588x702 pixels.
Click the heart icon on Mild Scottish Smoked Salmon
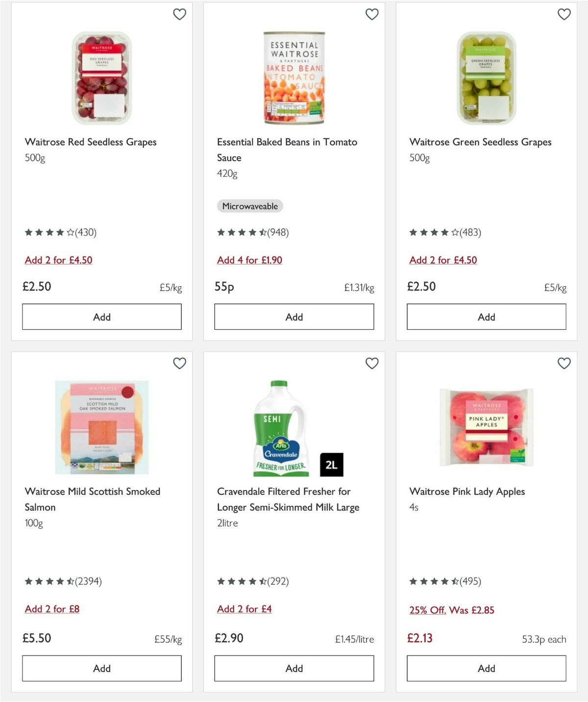tap(179, 363)
